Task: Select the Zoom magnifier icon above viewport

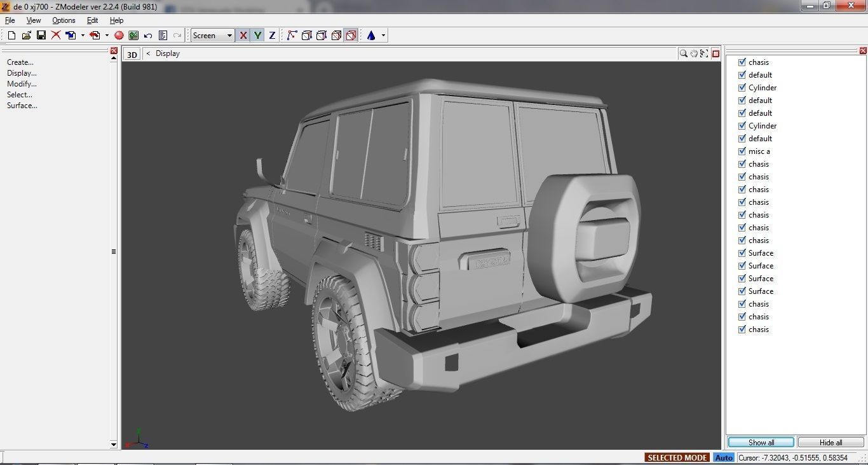Action: tap(683, 53)
